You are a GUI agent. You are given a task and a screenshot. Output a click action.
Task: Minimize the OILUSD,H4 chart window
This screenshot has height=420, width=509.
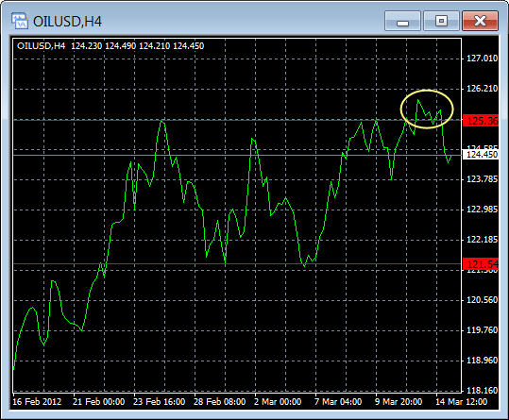(402, 21)
